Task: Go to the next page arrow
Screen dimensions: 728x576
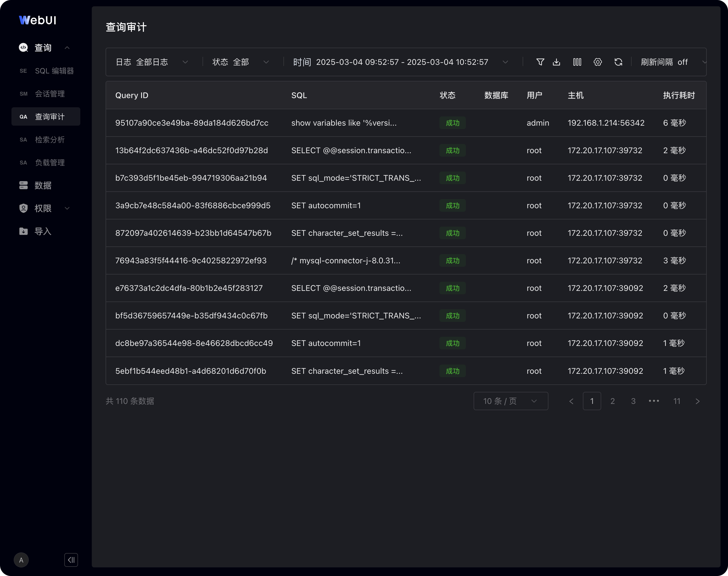Action: tap(697, 401)
